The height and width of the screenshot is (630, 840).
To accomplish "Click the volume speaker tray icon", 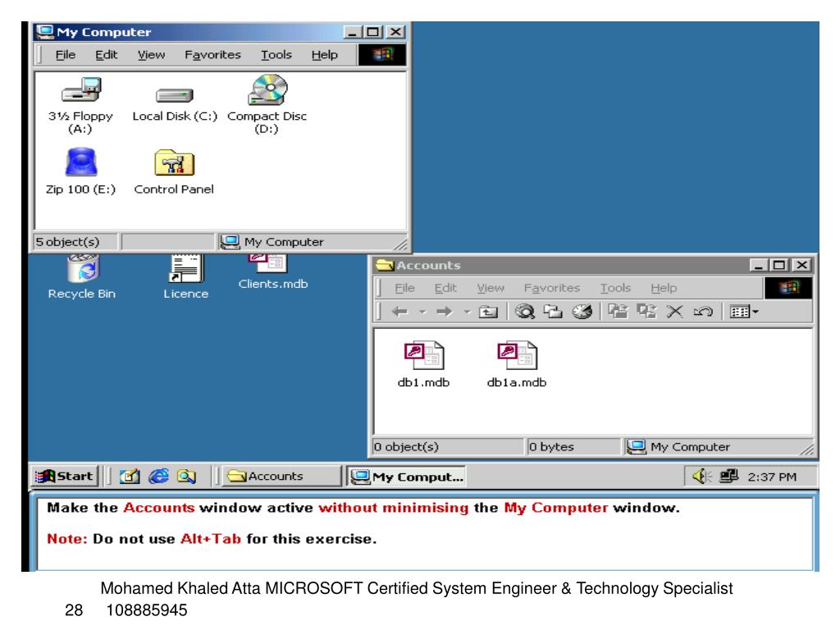I will tap(701, 476).
